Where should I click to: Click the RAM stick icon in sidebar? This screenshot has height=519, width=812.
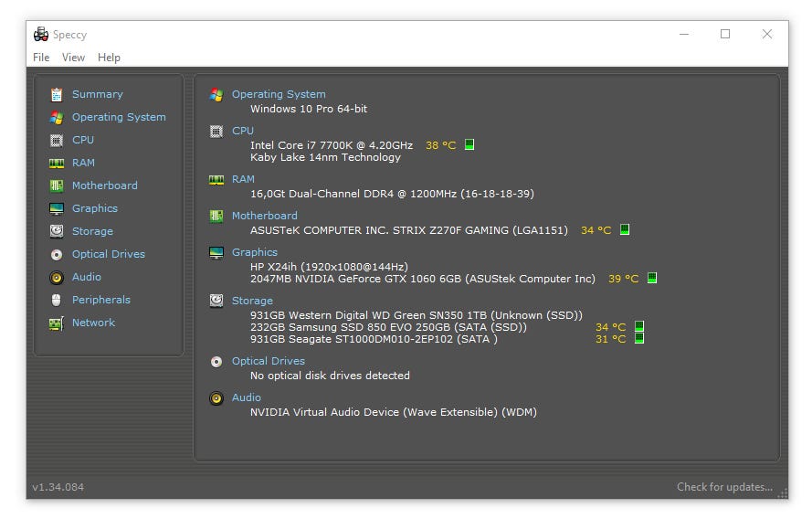point(57,164)
